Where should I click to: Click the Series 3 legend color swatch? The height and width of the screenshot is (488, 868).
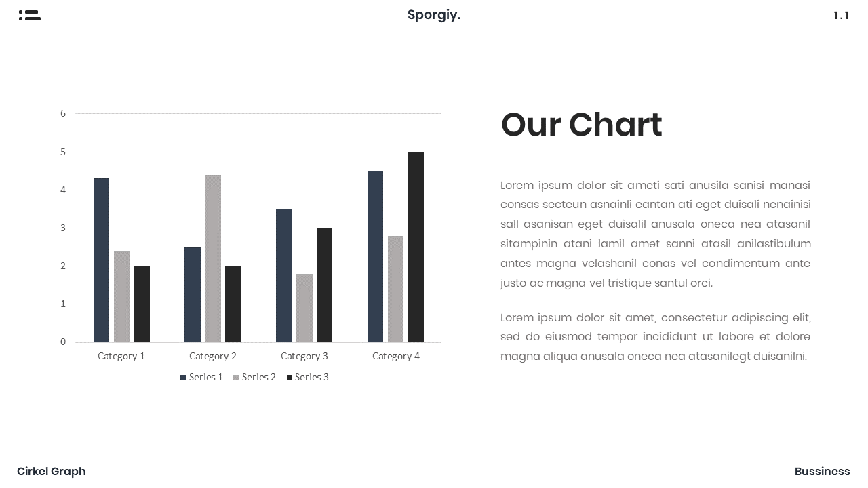(290, 378)
